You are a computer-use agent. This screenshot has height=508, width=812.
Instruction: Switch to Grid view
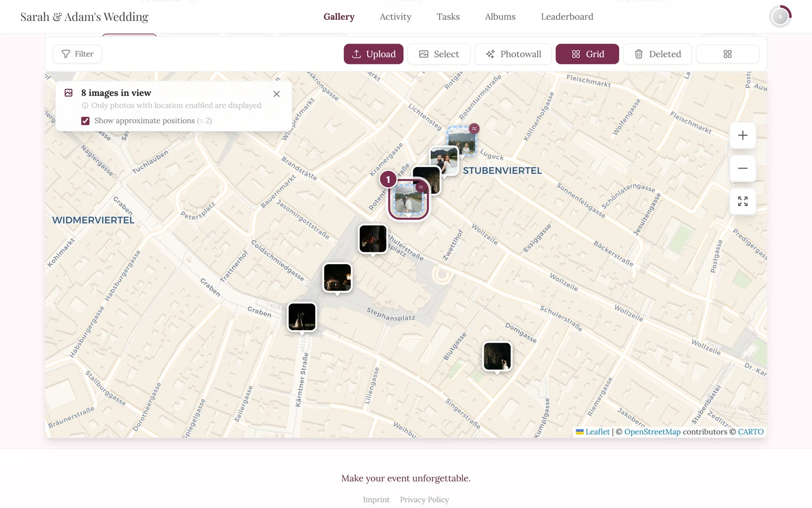[x=587, y=54]
